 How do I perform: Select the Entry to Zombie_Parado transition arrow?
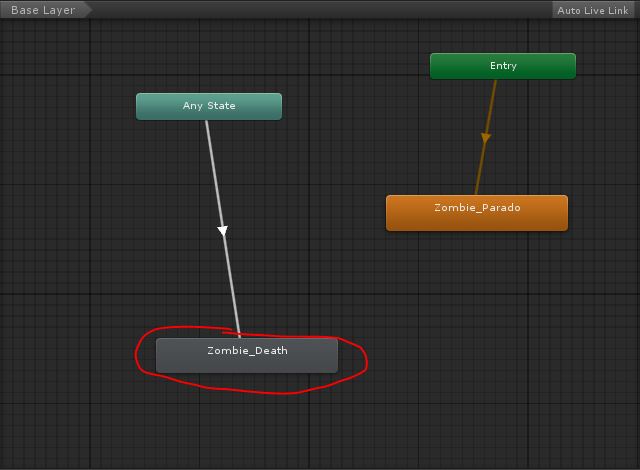[486, 137]
